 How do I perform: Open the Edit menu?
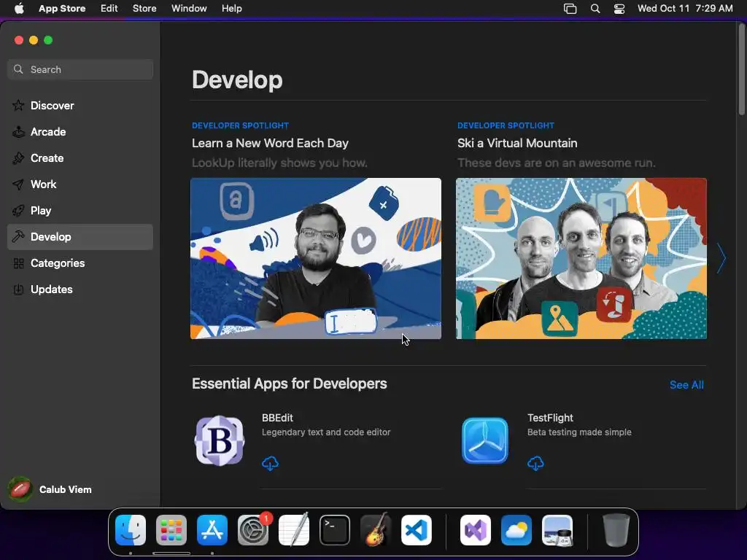coord(109,9)
